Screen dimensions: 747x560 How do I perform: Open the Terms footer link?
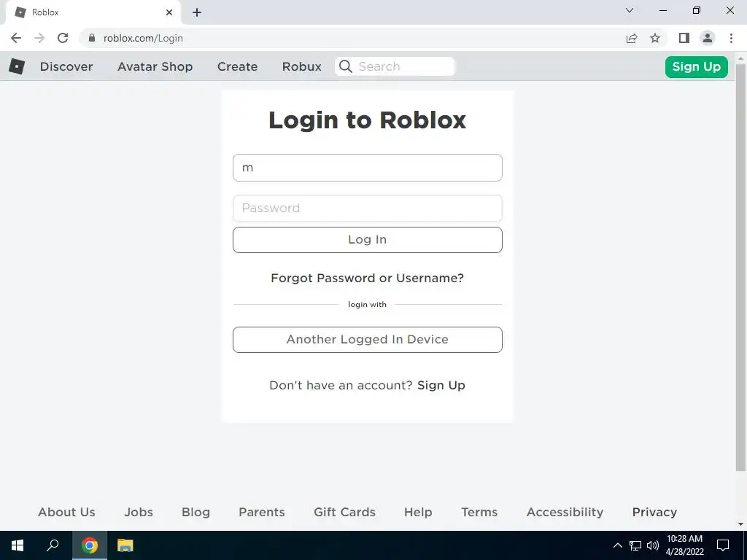click(x=479, y=512)
